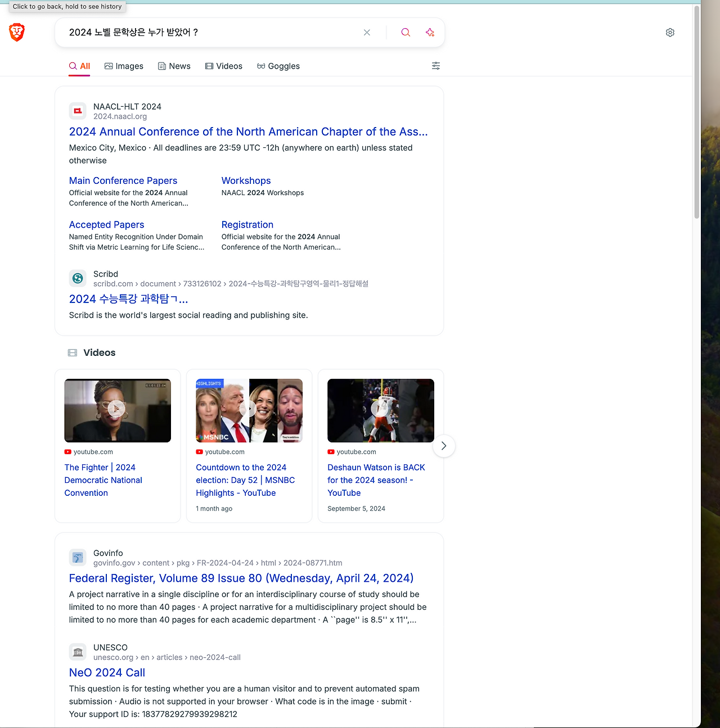This screenshot has height=728, width=720.
Task: Click the Brave lion logo
Action: tap(17, 32)
